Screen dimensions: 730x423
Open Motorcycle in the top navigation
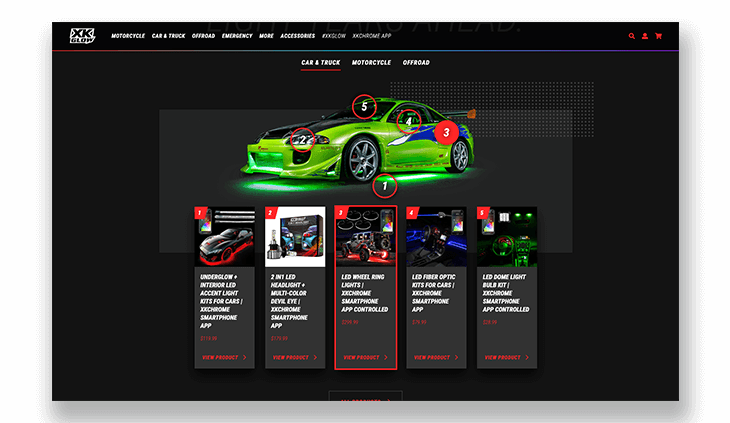tap(128, 36)
